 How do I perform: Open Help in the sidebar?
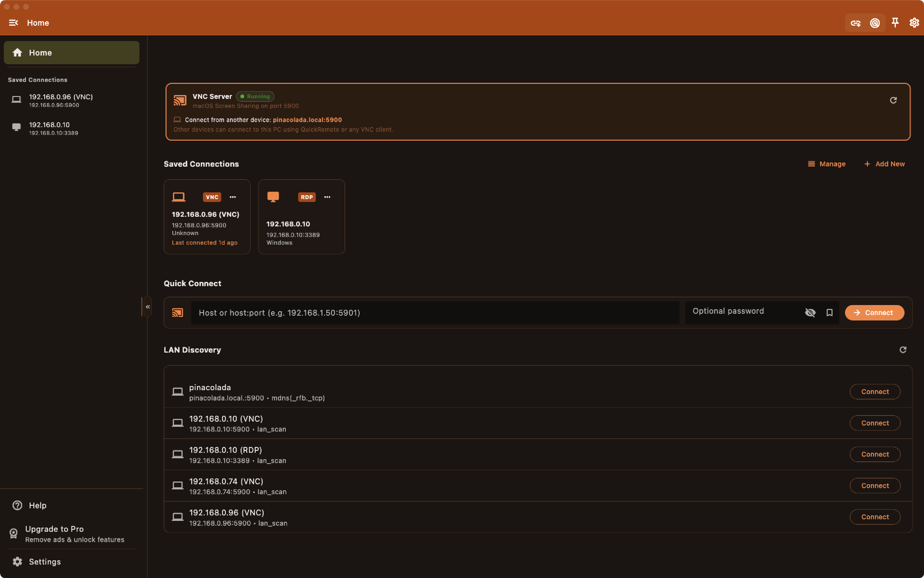(x=72, y=505)
